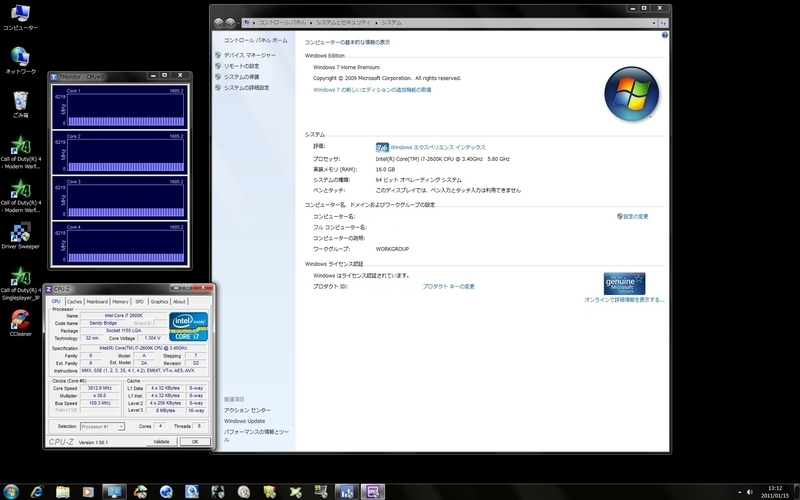
Task: Select the CCleaner desktop shortcut
Action: tap(20, 322)
